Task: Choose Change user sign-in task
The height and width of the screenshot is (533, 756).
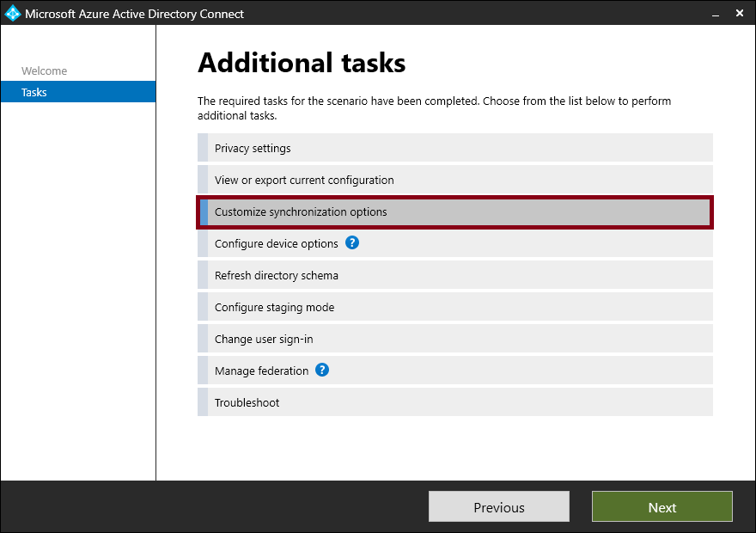Action: point(455,339)
